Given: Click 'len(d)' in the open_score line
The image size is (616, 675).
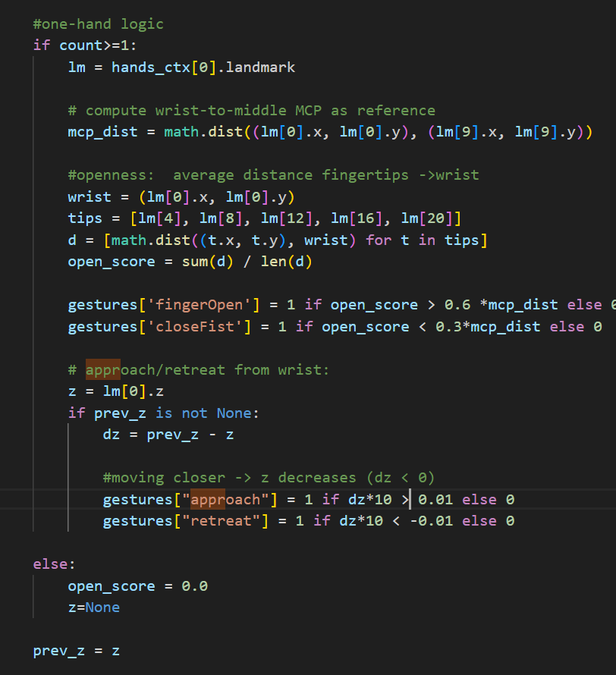Looking at the screenshot, I should coord(286,262).
